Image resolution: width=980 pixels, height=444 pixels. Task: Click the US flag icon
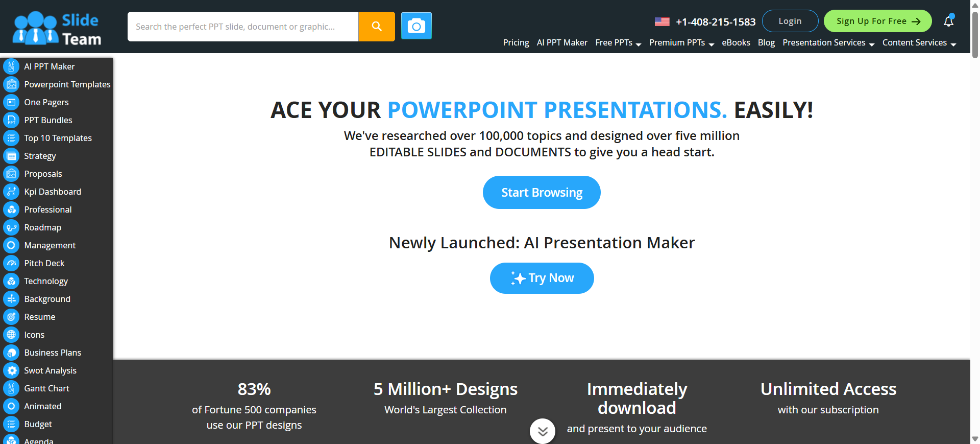(662, 21)
